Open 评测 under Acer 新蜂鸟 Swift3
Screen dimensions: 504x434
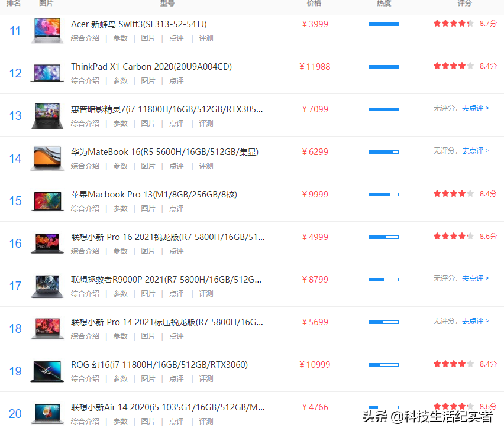(x=206, y=38)
